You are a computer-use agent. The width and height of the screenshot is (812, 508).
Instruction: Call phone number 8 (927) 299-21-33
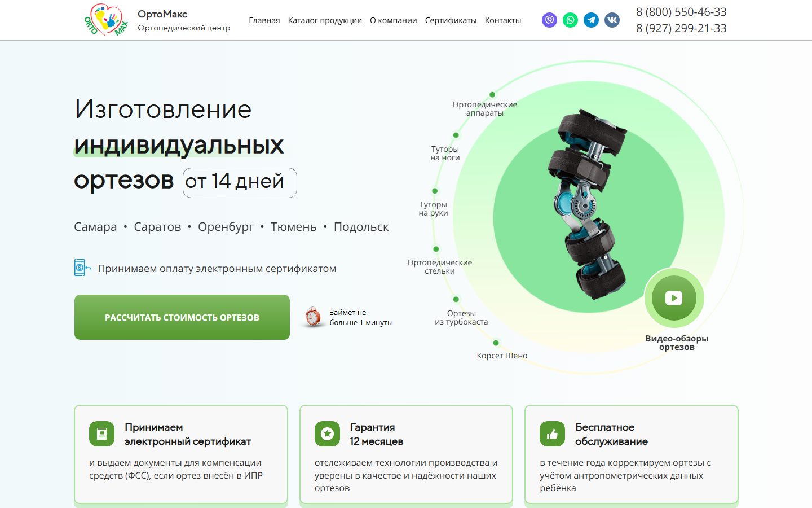681,28
